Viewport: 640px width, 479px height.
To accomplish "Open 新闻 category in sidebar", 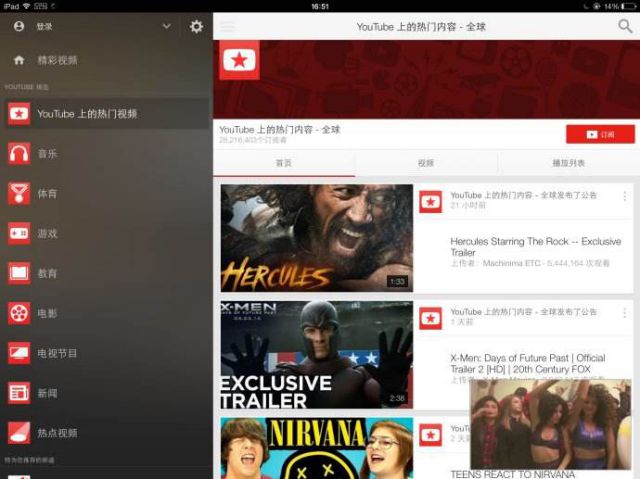I will tap(47, 393).
